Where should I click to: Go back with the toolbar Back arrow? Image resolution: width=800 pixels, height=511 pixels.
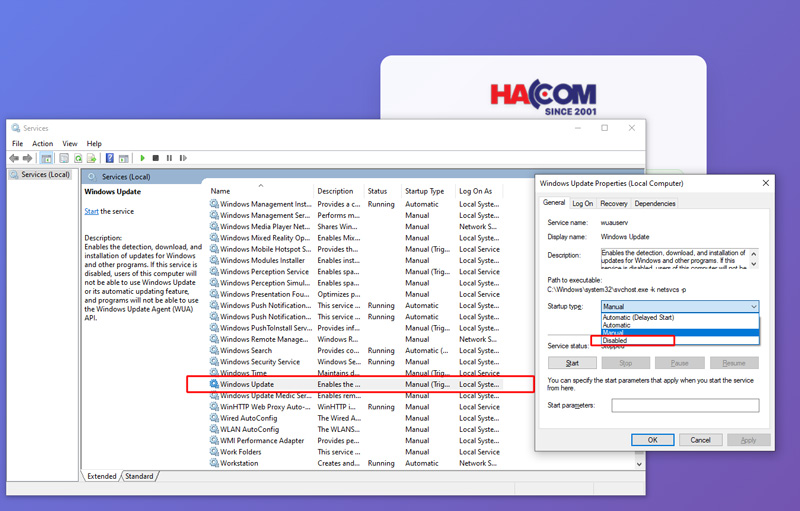[x=14, y=159]
